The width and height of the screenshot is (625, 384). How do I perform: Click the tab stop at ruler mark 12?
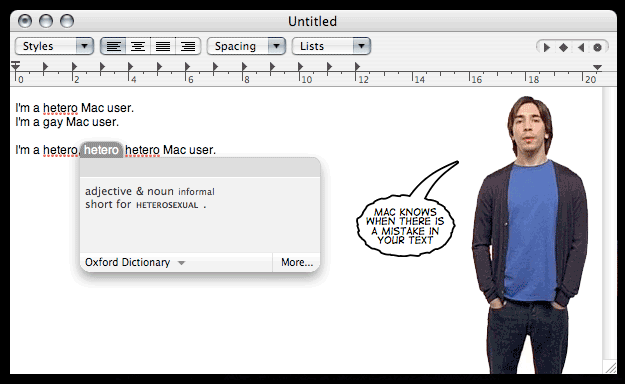[x=357, y=66]
